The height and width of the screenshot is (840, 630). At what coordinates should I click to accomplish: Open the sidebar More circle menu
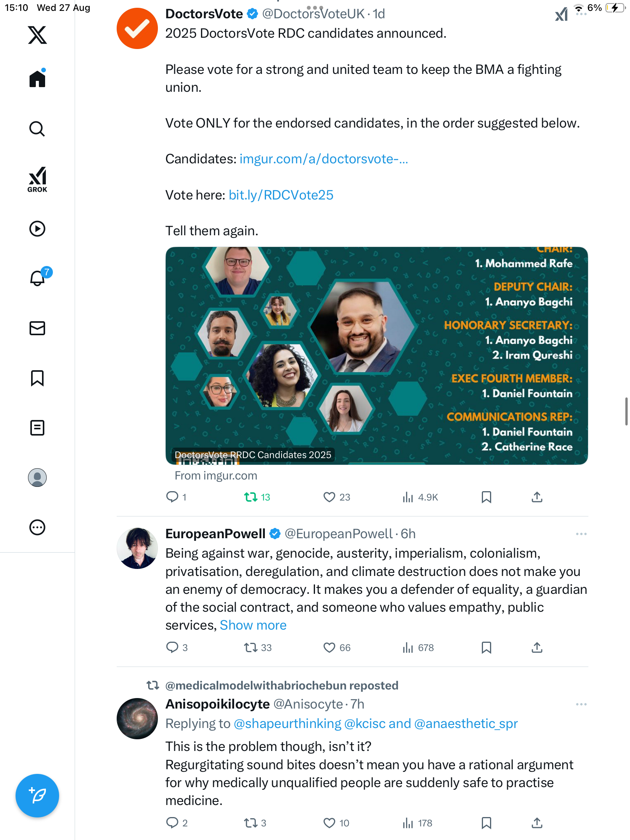pos(37,527)
